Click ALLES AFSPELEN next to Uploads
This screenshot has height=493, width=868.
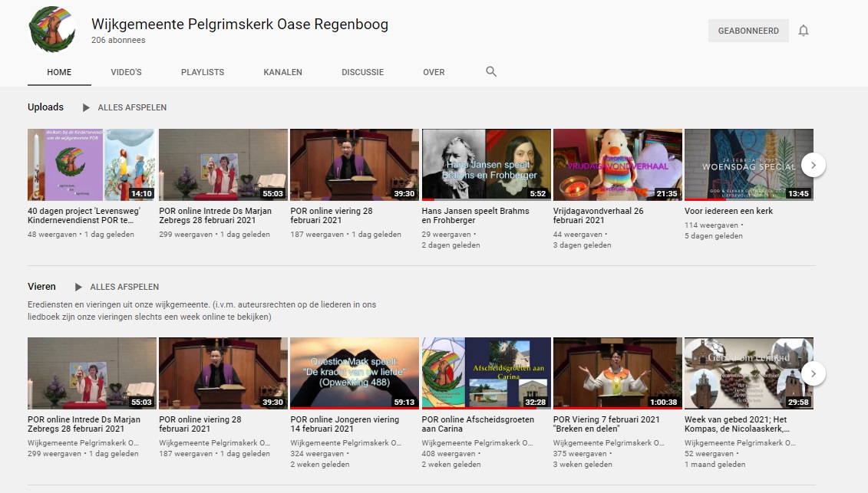pos(132,107)
